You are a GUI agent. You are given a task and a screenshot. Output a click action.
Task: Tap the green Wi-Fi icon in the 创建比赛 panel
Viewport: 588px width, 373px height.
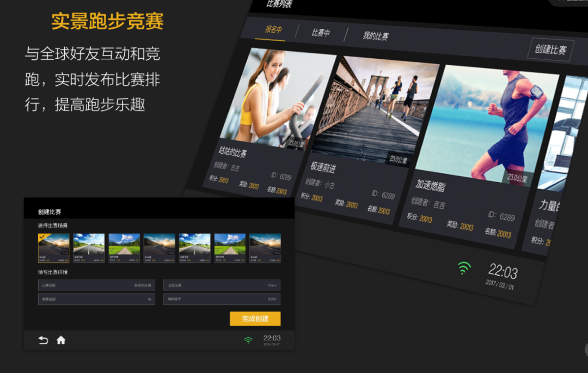(x=248, y=340)
